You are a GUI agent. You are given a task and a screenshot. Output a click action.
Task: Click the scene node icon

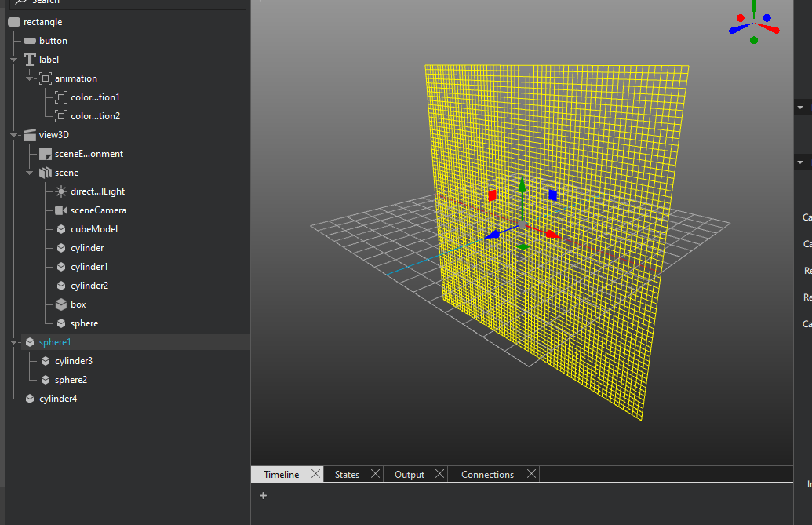[x=46, y=173]
